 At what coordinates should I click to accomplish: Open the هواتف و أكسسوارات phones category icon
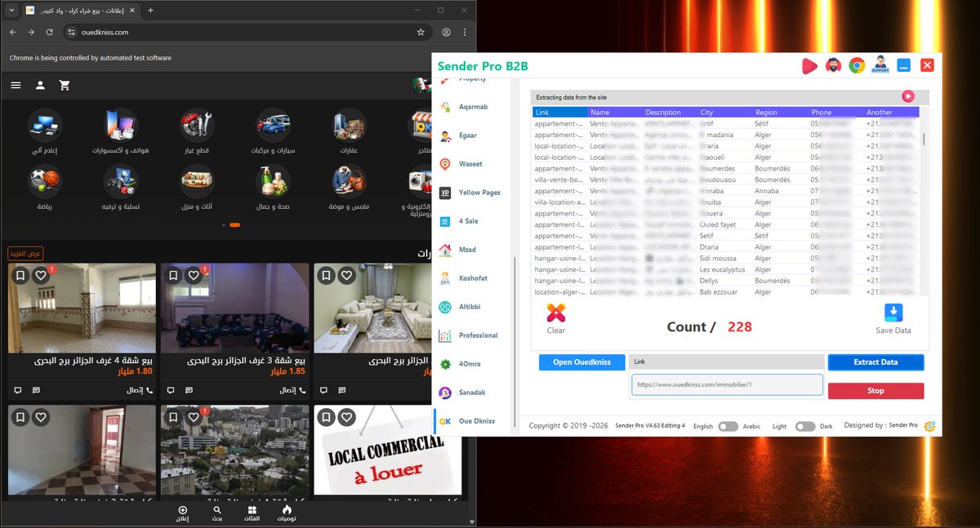(x=121, y=125)
